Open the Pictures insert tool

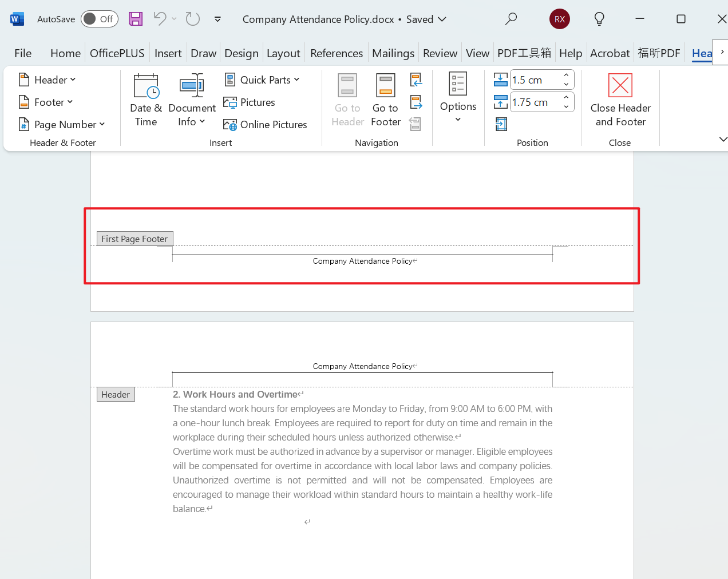250,102
